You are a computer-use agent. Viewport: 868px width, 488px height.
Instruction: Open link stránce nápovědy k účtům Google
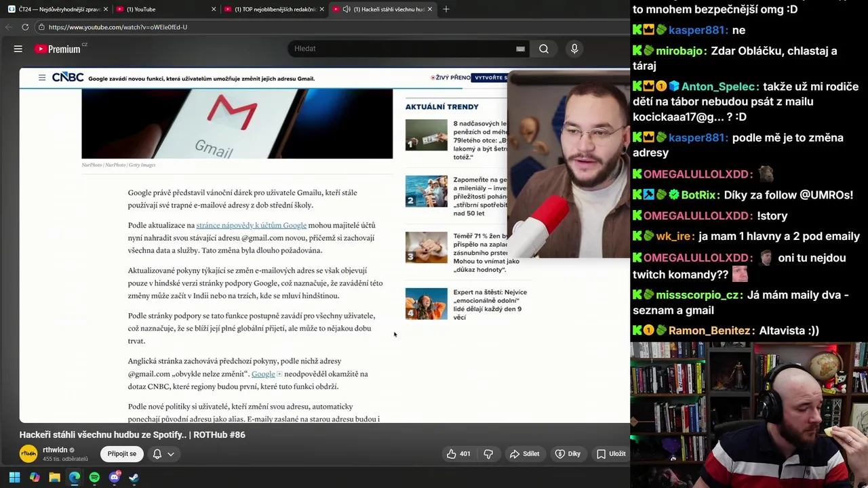[x=252, y=225]
